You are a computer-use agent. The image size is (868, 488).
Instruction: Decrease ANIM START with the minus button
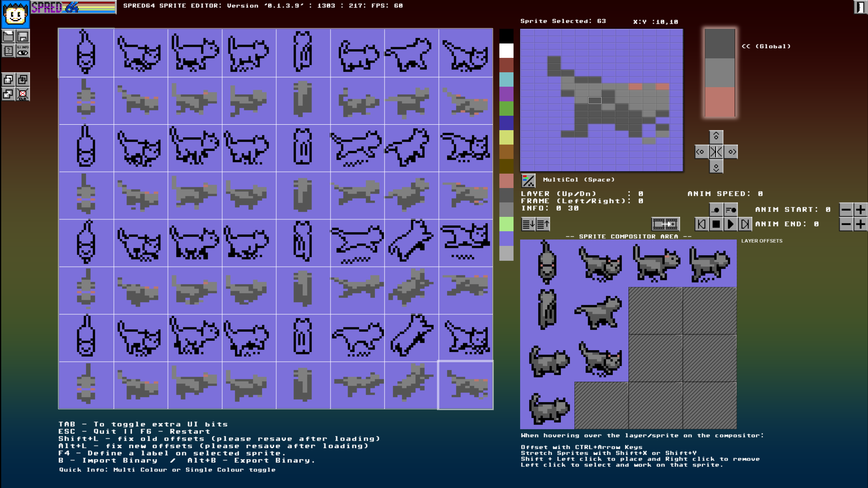point(846,210)
